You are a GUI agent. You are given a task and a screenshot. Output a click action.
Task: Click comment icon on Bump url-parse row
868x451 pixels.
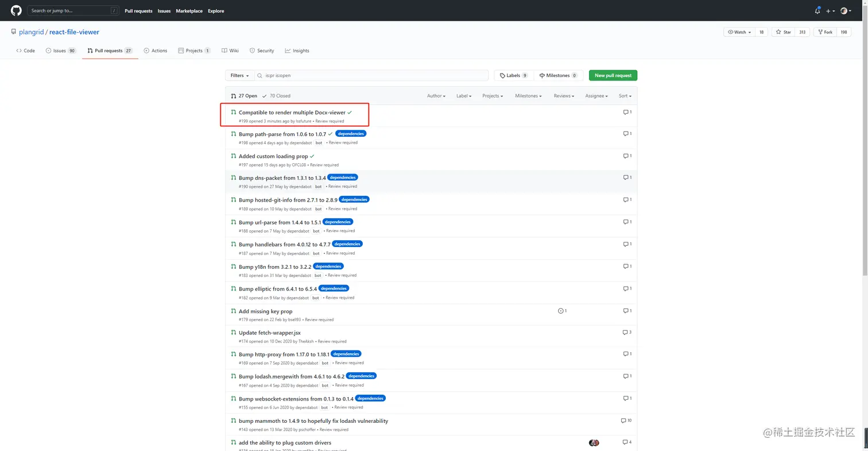(626, 222)
